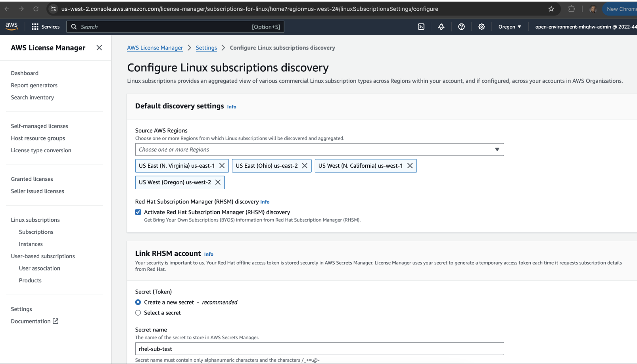
Task: Click the AWS logo to go home
Action: tap(12, 26)
